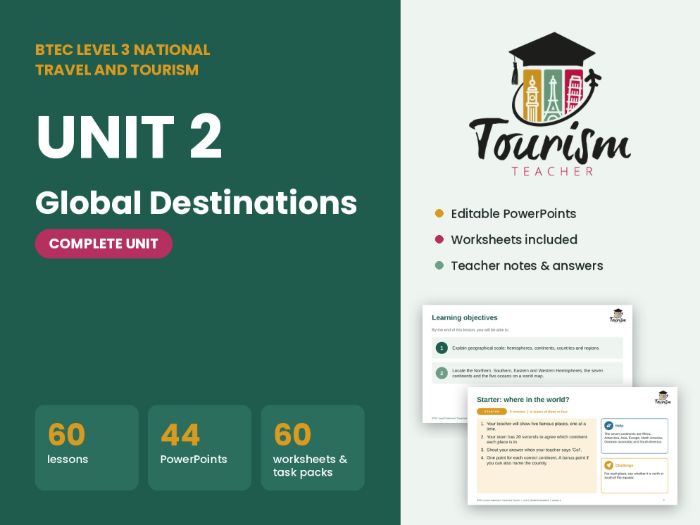Click the graduation cap in the Tourism Teacher logo

click(552, 51)
